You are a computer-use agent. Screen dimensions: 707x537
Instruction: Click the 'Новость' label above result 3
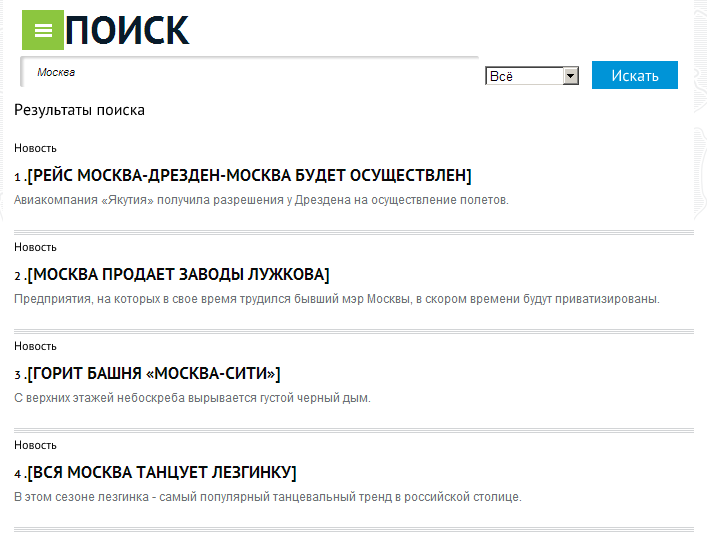coord(35,346)
